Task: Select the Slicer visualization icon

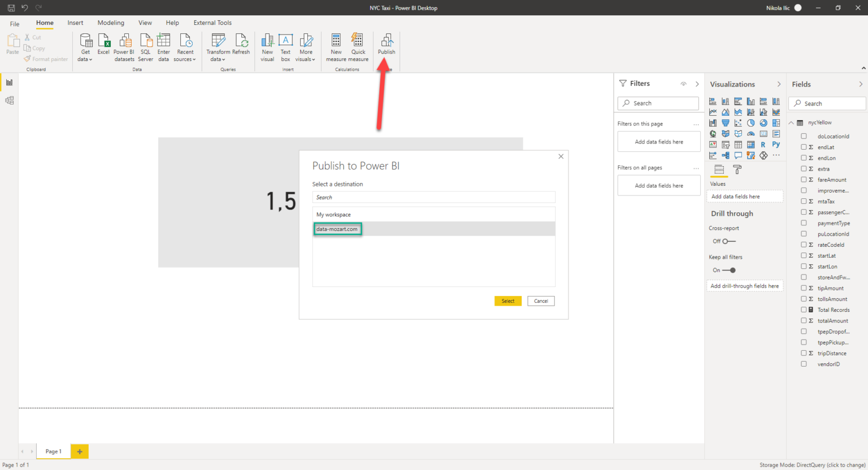Action: coord(726,144)
